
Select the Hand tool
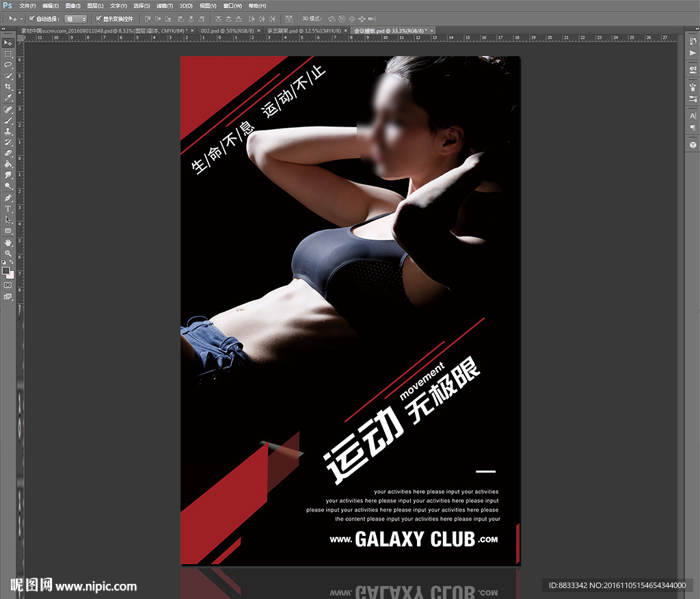(x=8, y=243)
